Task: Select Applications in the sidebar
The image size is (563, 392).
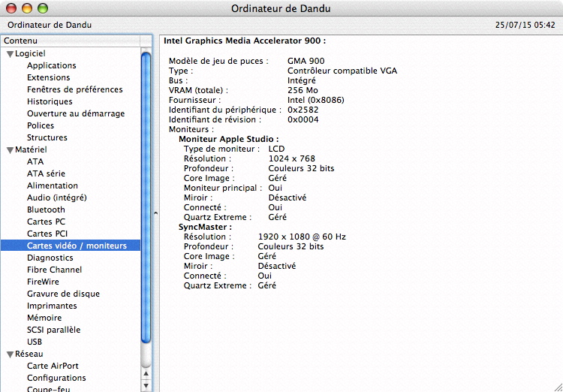Action: coord(51,65)
